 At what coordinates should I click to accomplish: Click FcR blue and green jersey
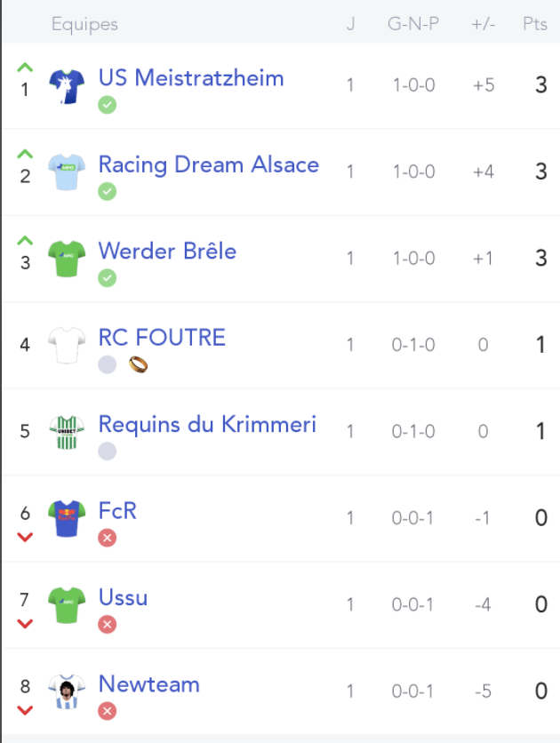tap(67, 518)
